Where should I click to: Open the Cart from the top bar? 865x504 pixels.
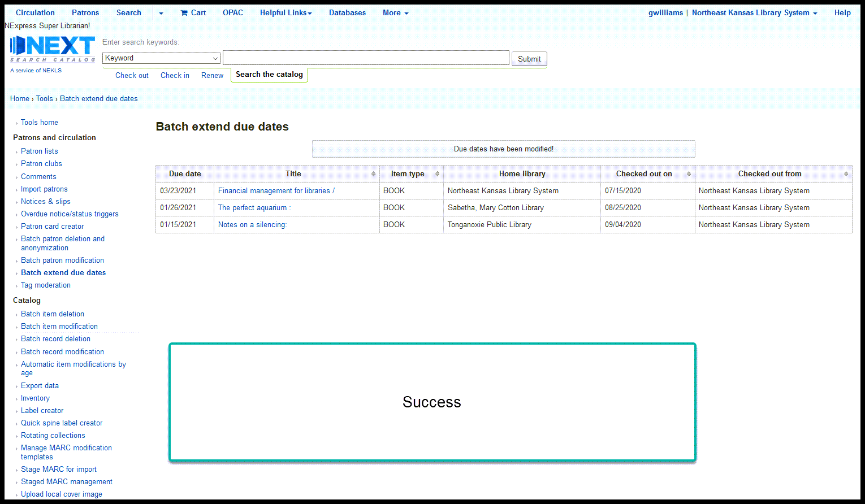click(193, 12)
